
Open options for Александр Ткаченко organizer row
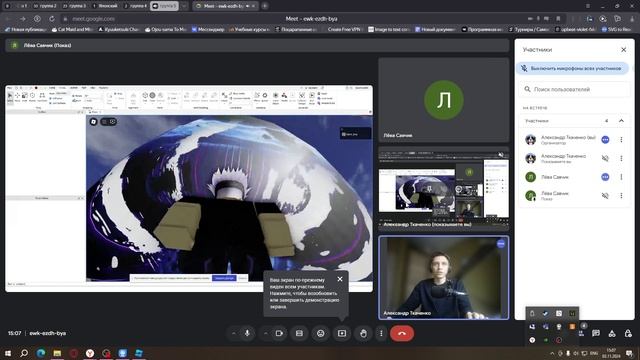coord(621,140)
